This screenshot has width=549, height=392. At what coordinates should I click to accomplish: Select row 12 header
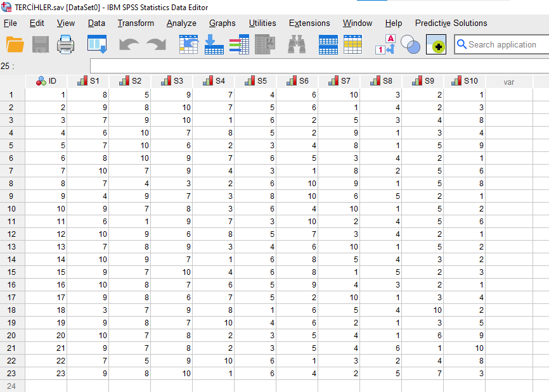[x=11, y=234]
